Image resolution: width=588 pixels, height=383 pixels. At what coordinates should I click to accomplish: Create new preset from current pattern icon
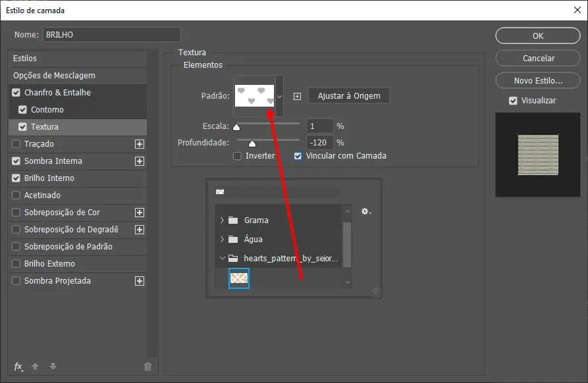click(x=297, y=96)
